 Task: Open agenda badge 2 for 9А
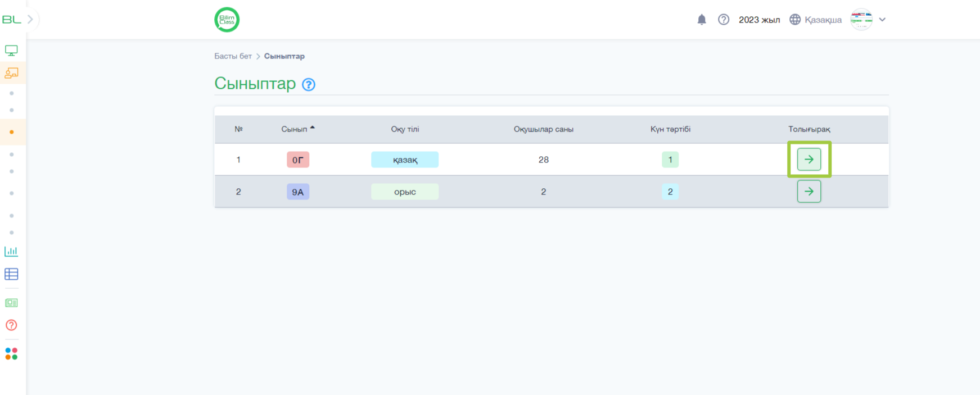(670, 192)
